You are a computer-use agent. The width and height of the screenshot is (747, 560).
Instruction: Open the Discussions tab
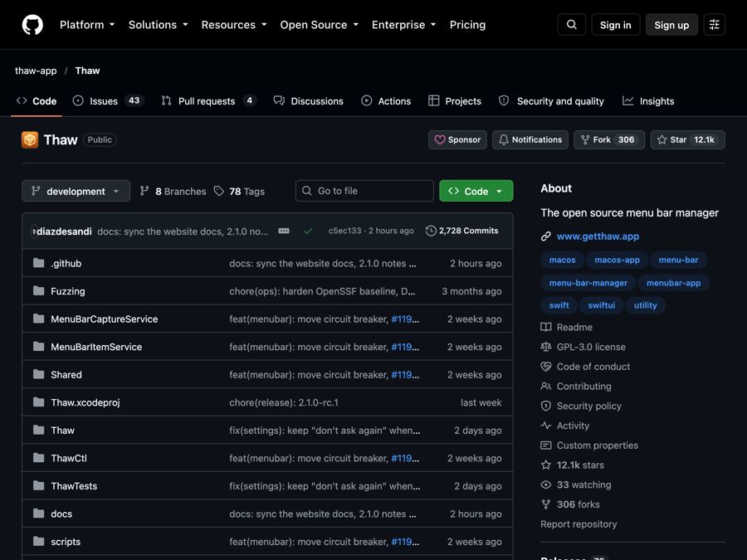point(308,101)
